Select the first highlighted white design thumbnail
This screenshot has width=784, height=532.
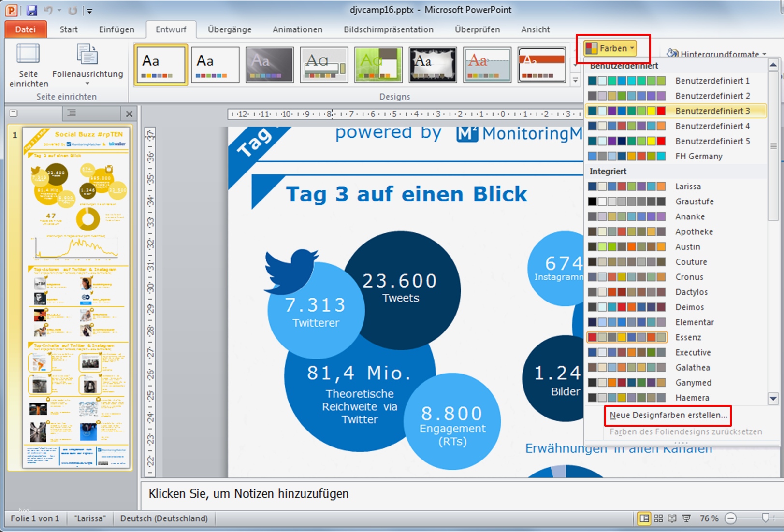tap(160, 65)
